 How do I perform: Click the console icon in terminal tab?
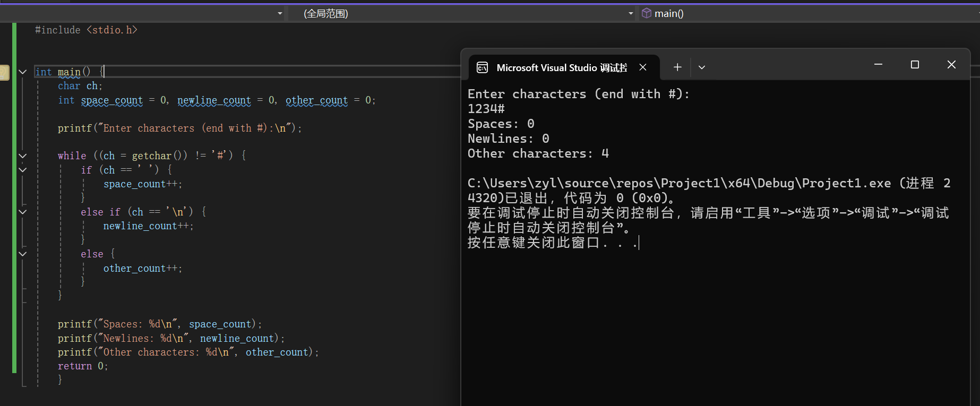(482, 67)
